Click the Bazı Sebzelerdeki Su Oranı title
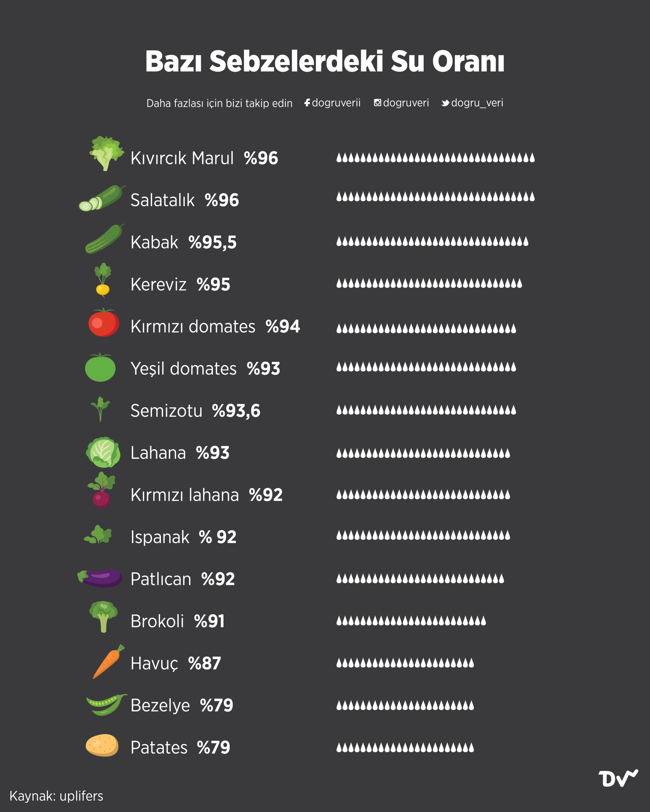 (x=325, y=61)
